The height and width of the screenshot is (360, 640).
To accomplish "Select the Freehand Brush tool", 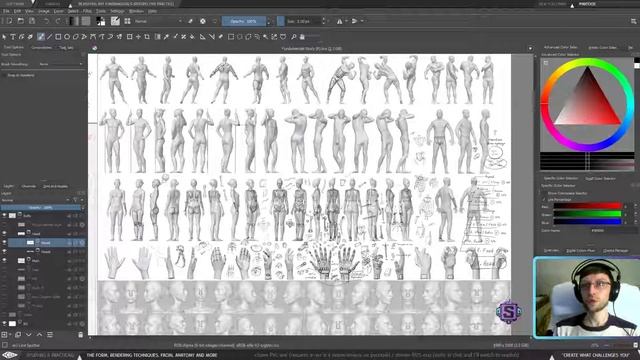I will 41,37.
